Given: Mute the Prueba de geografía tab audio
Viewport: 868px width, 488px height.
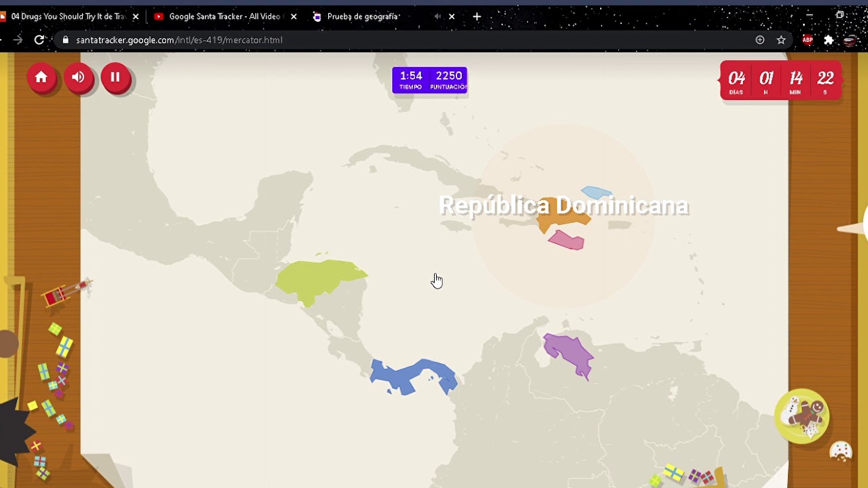Looking at the screenshot, I should point(437,16).
